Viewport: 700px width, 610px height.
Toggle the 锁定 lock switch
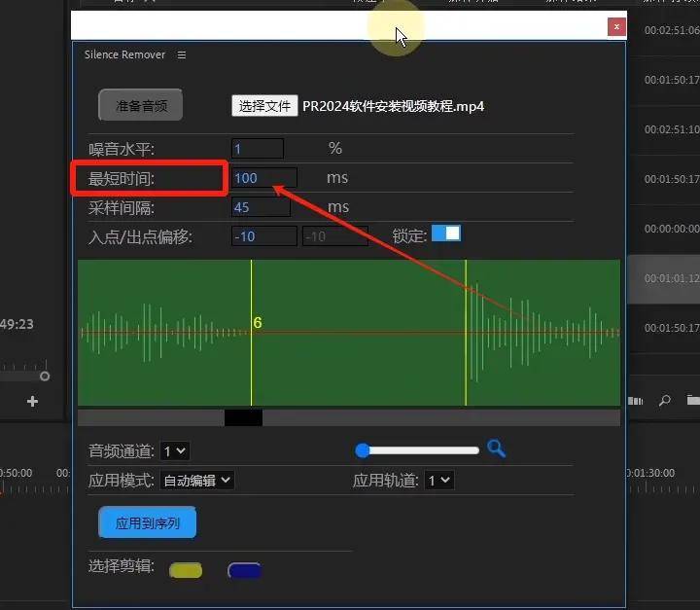click(x=446, y=233)
